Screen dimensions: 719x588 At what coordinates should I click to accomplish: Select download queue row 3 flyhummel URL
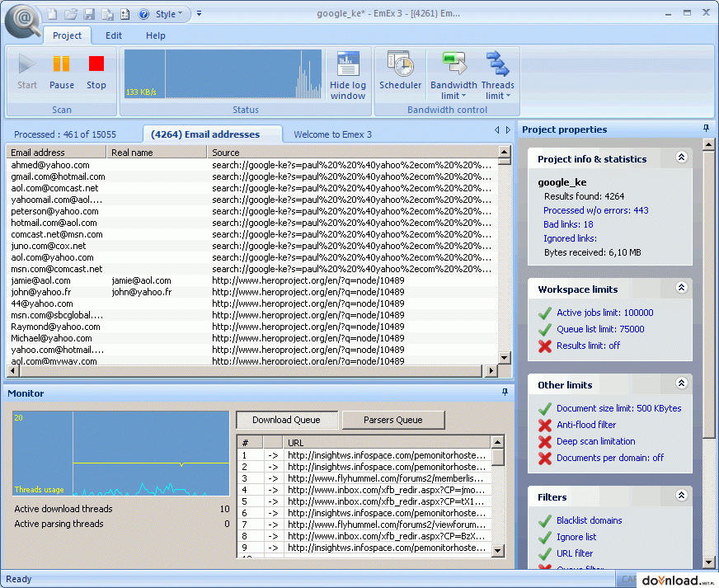click(x=364, y=478)
